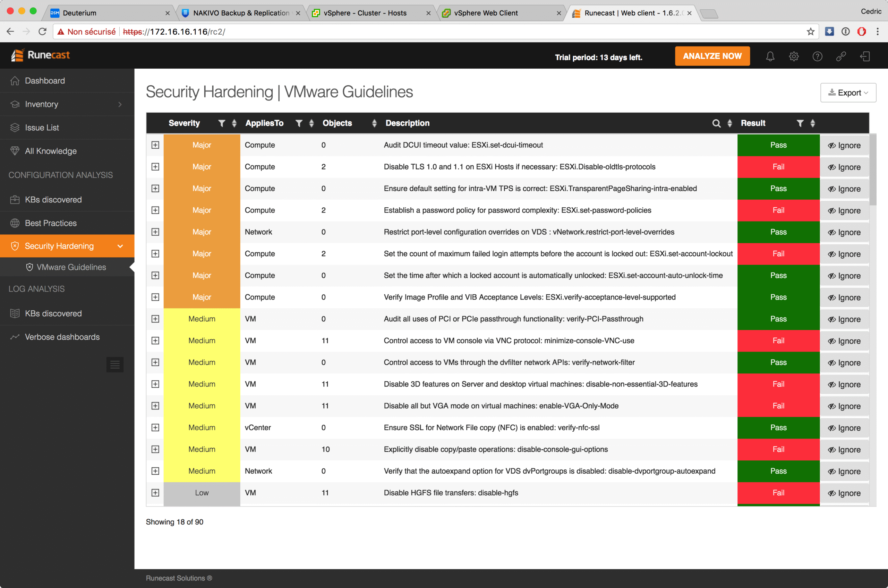The width and height of the screenshot is (888, 588).
Task: Open the Export dropdown
Action: (848, 93)
